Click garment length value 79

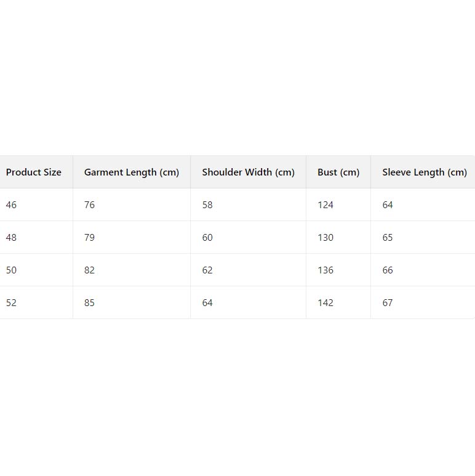[90, 238]
